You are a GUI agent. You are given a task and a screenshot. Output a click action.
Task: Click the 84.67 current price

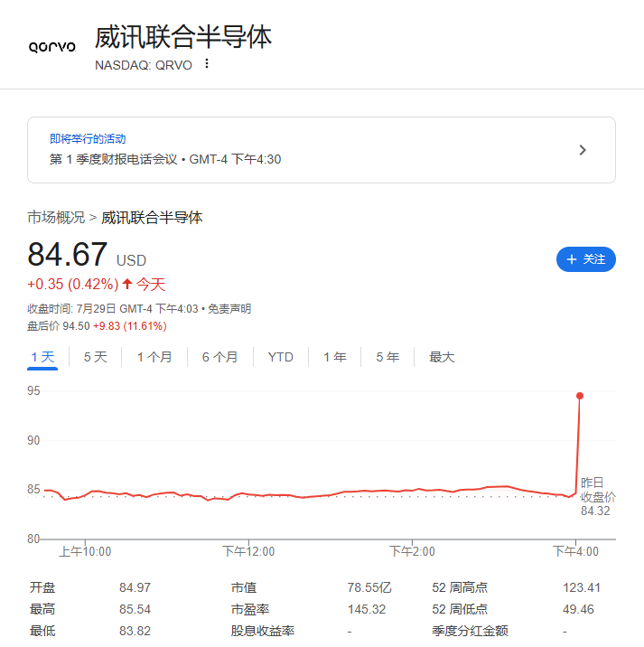(67, 254)
